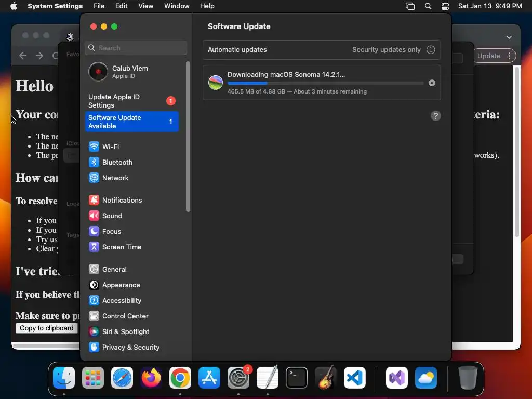532x399 pixels.
Task: Open the Software Update help button
Action: coord(436,116)
